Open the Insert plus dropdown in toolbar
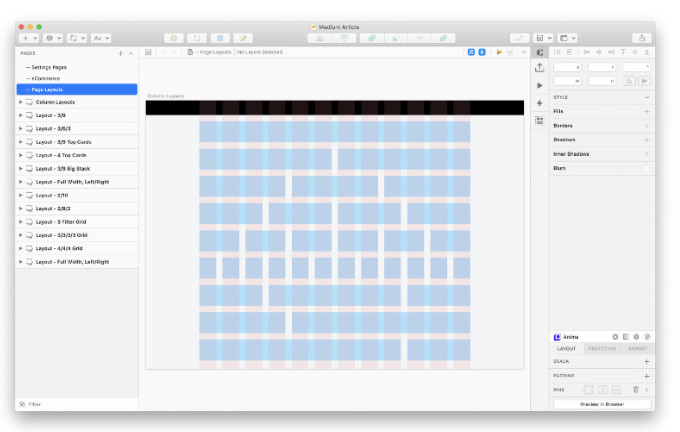Image resolution: width=680 pixels, height=432 pixels. (29, 38)
